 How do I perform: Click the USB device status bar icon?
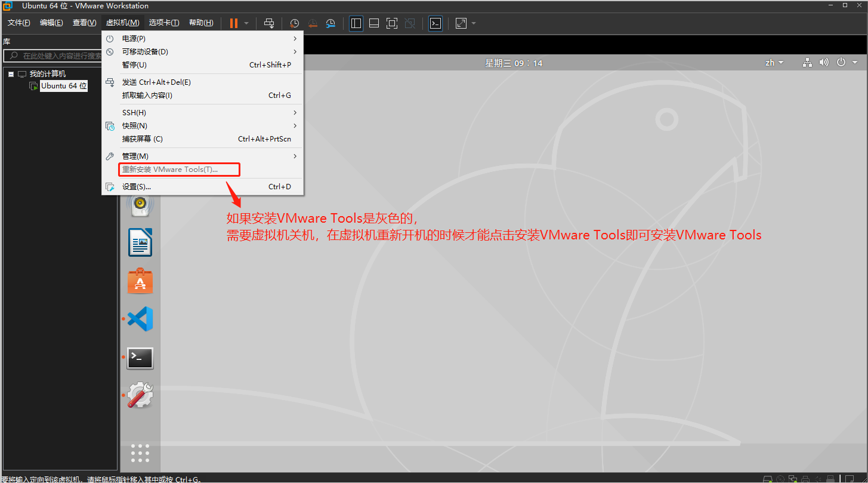tap(830, 479)
